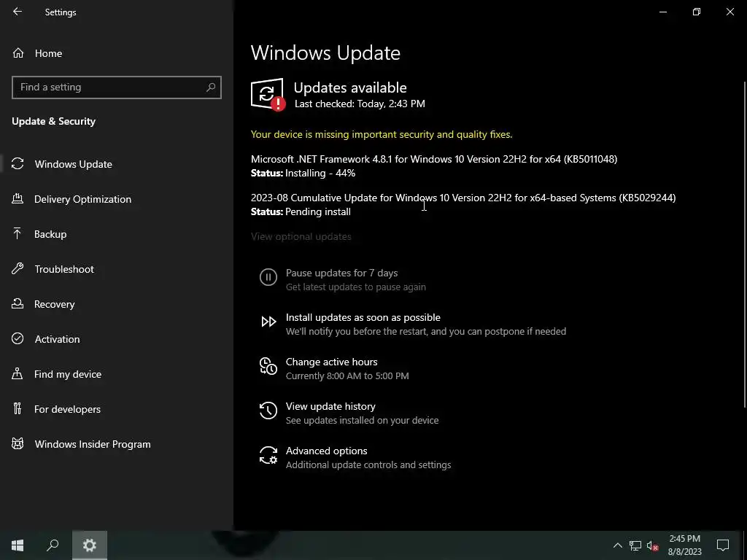Click the Settings gear on the taskbar
Viewport: 747px width, 560px height.
tap(90, 545)
